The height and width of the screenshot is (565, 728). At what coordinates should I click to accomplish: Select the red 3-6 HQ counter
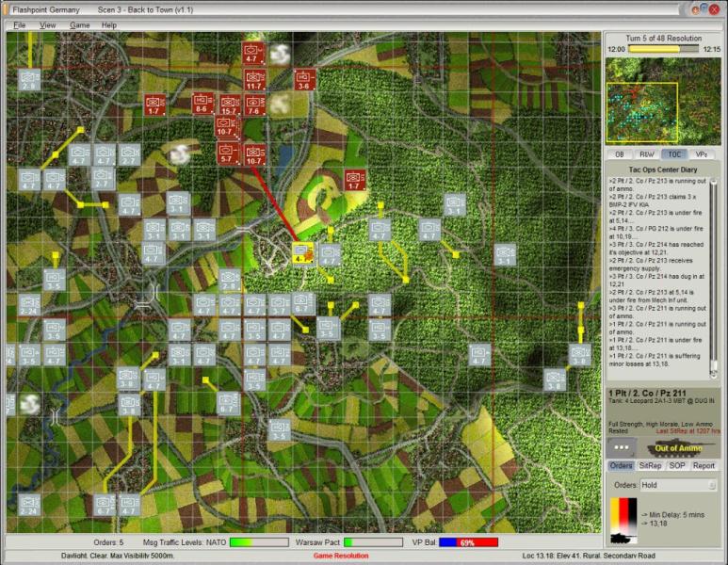click(304, 79)
